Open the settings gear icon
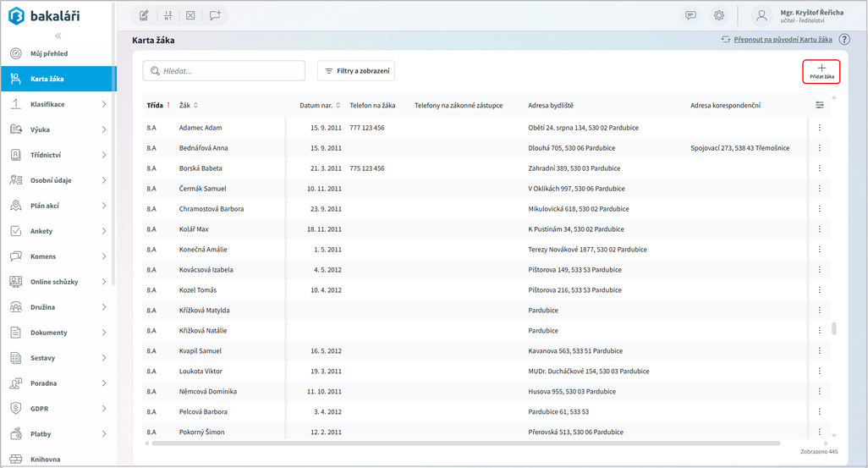868x468 pixels. 719,15
